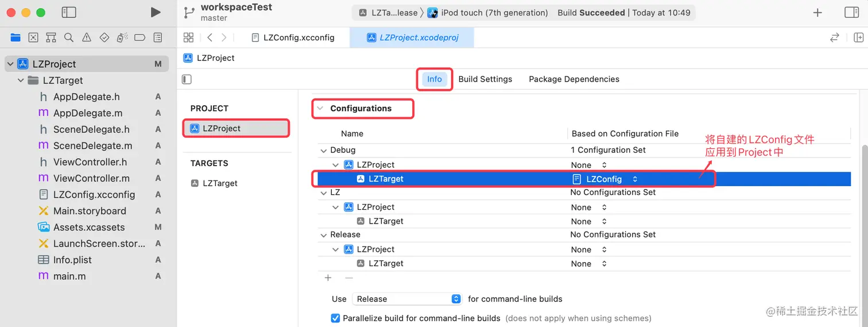
Task: Remove configuration with minus button
Action: (348, 278)
